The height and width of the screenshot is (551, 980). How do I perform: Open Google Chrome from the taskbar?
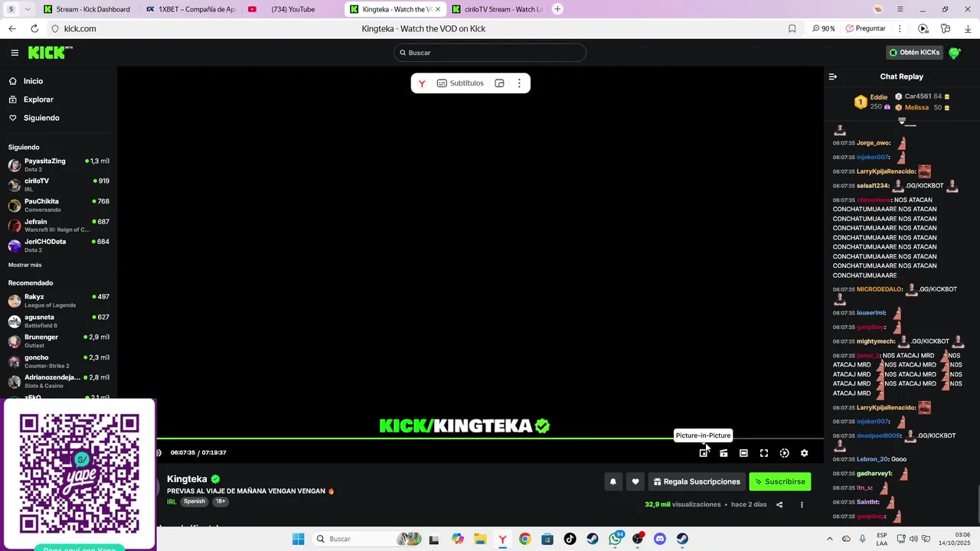524,539
